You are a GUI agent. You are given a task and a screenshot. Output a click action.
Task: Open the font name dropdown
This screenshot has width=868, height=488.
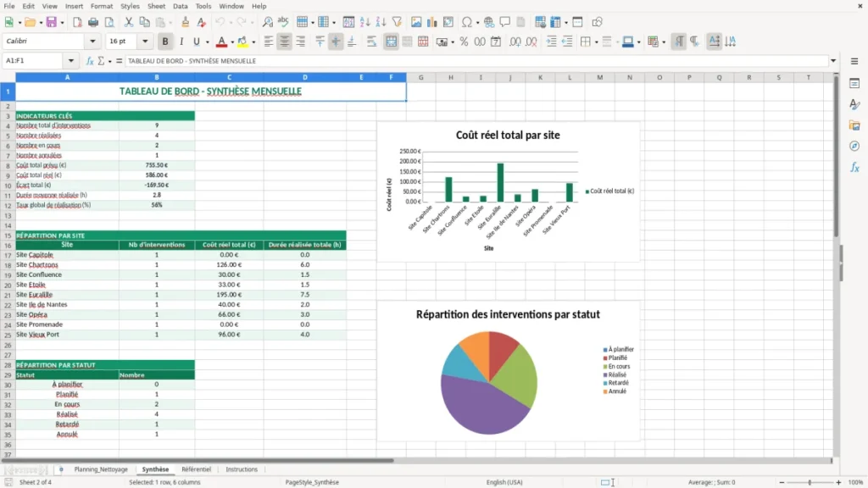92,41
